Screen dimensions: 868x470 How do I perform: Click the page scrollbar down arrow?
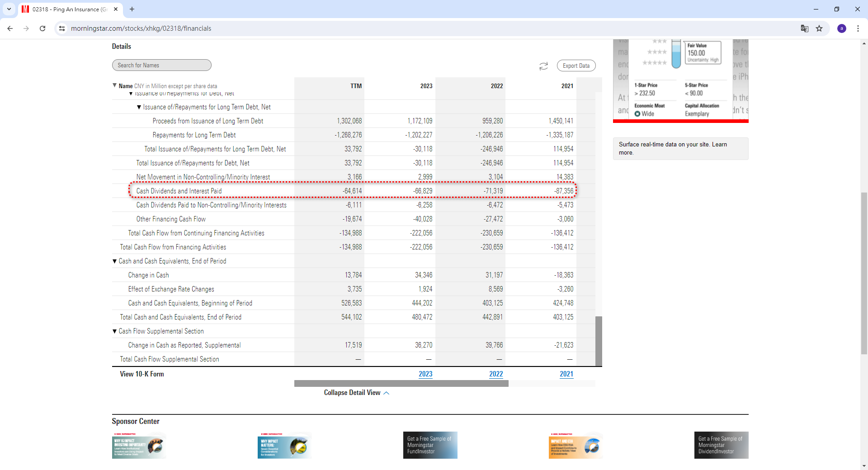pos(864,466)
